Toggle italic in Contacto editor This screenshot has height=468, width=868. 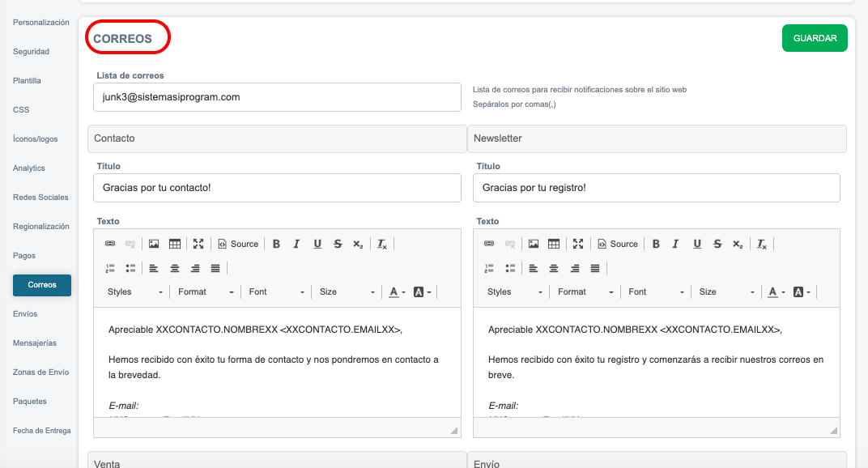296,244
